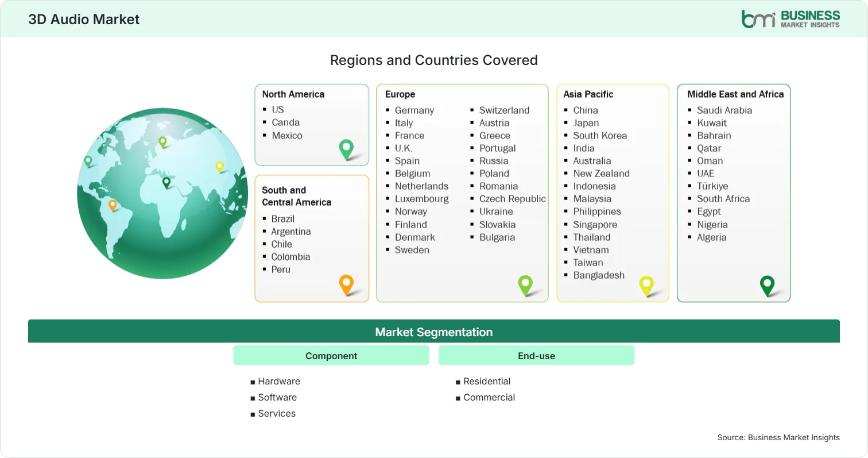Click 'China' in the Asia Pacific list
The height and width of the screenshot is (458, 868).
pos(586,110)
